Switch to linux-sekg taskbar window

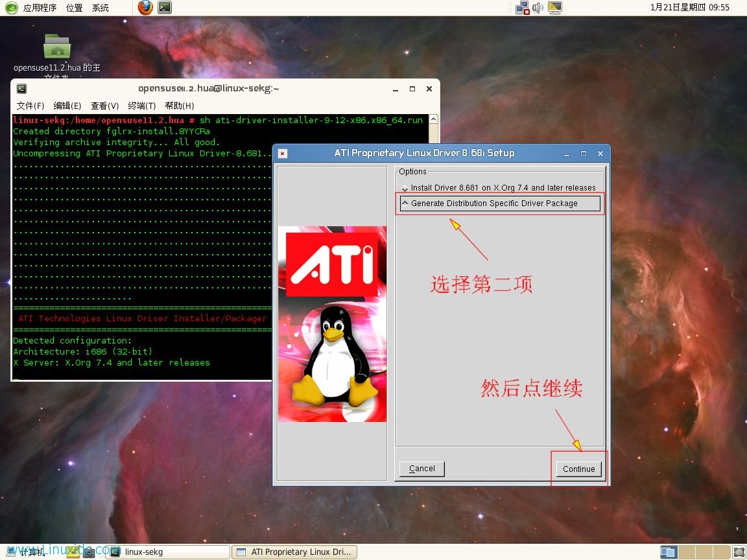(169, 552)
